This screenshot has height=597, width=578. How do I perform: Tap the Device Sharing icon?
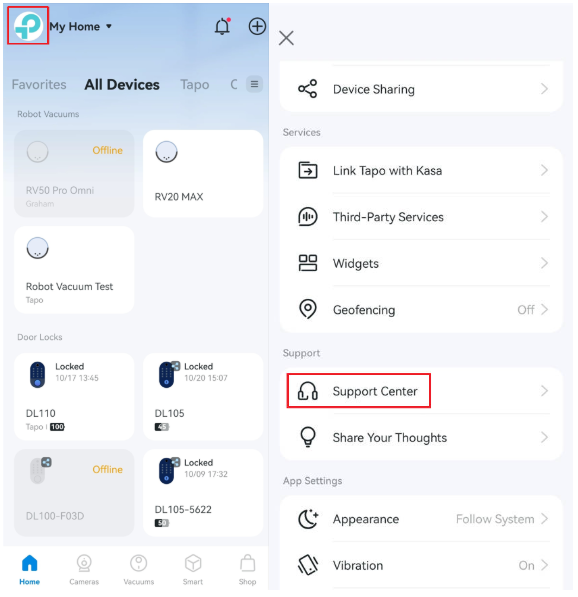307,89
